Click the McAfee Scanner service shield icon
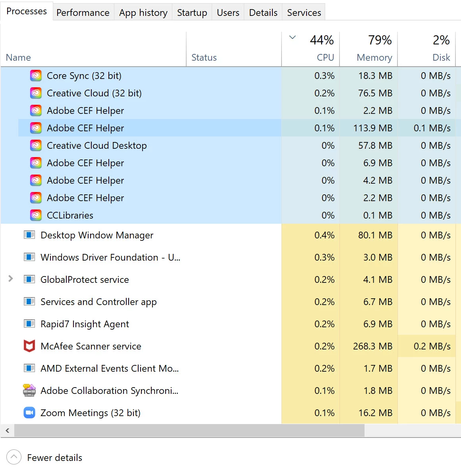 tap(29, 346)
